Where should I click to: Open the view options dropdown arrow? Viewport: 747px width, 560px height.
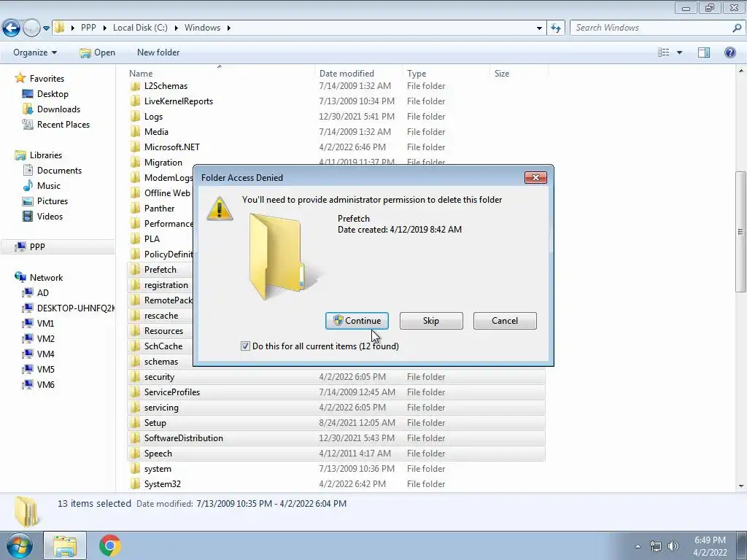point(679,52)
